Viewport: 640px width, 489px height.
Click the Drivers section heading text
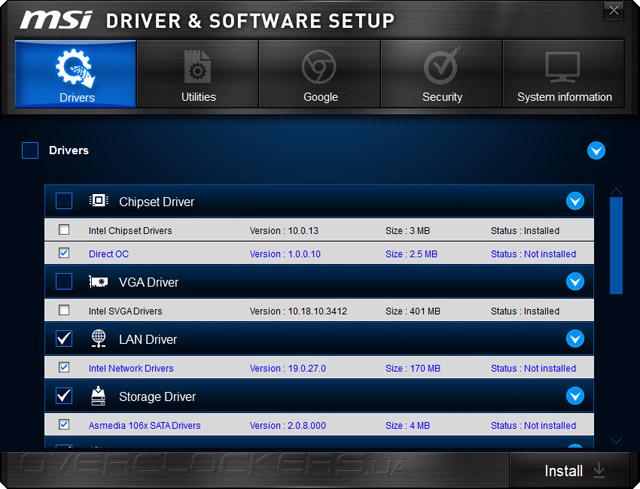pyautogui.click(x=69, y=150)
